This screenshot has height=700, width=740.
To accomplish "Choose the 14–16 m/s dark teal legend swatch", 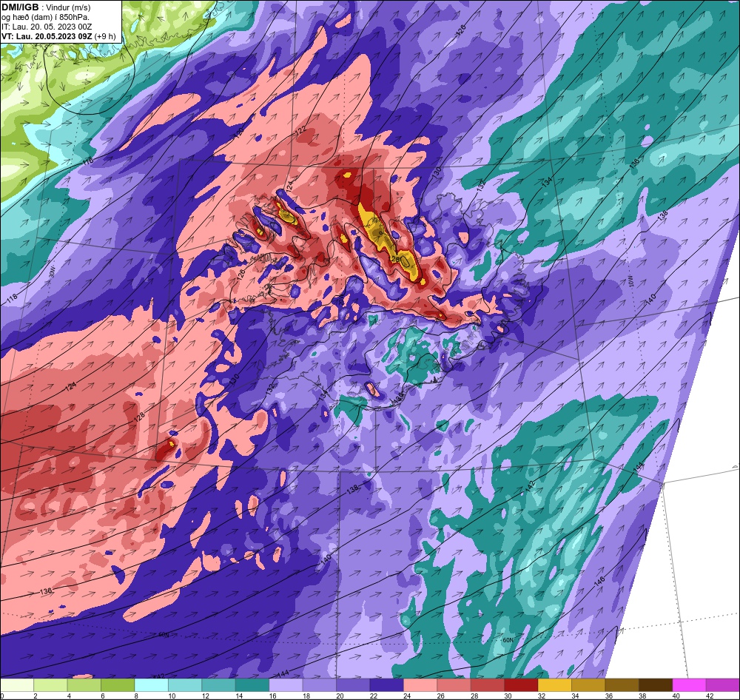I will pos(252,685).
